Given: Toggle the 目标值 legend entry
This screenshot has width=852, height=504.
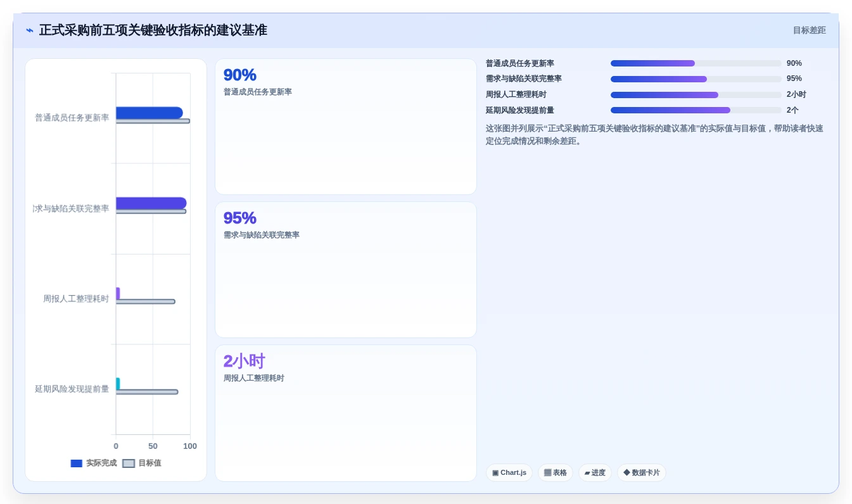Looking at the screenshot, I should click(142, 463).
